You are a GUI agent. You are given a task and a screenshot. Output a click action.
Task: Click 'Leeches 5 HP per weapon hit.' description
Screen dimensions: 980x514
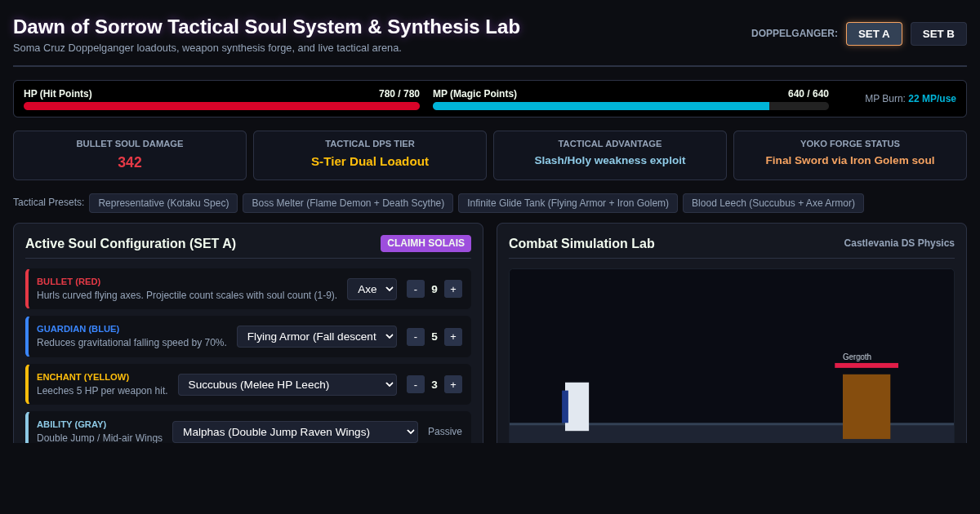pos(102,391)
